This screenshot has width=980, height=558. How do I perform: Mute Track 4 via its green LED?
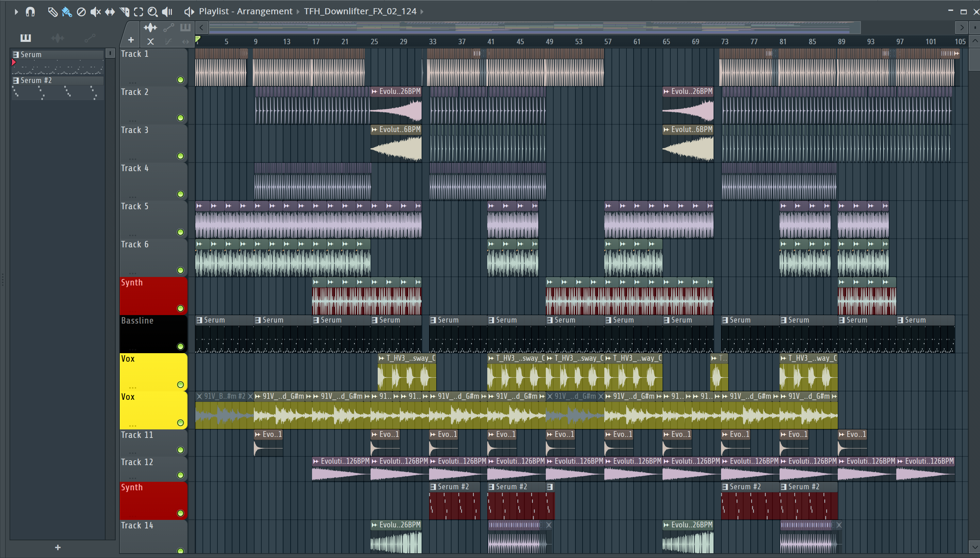[x=180, y=194]
